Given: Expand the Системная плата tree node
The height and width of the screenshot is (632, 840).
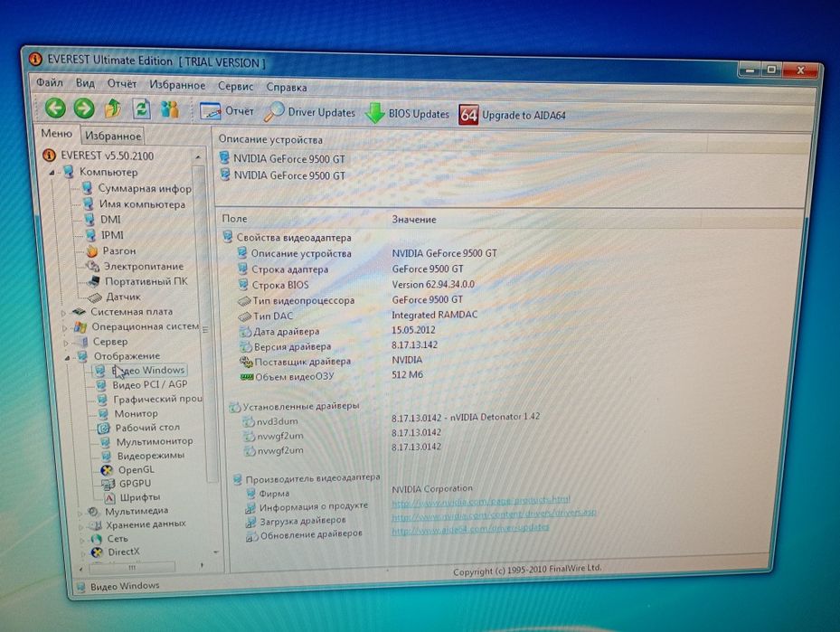Looking at the screenshot, I should (63, 312).
